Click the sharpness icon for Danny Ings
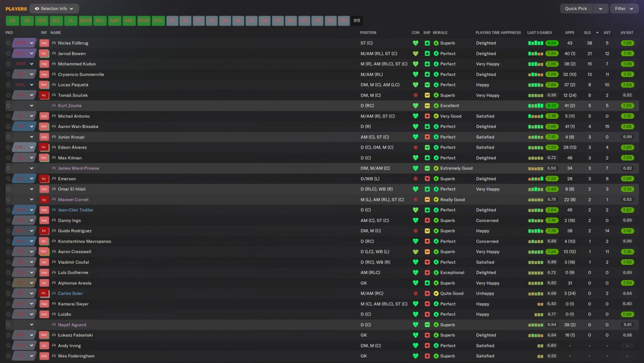Image resolution: width=644 pixels, height=363 pixels. click(x=427, y=221)
